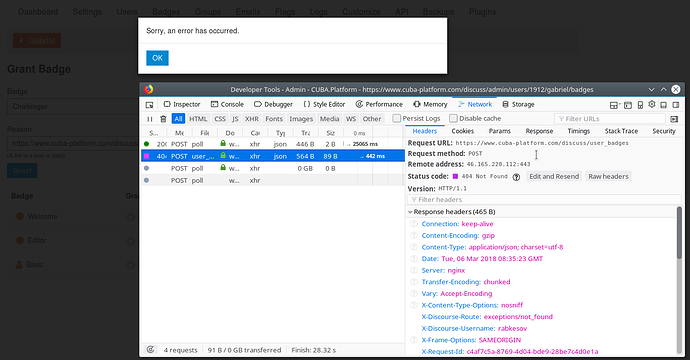Open the Cookies tab of the request
Screen dimensions: 690x360
(x=462, y=131)
